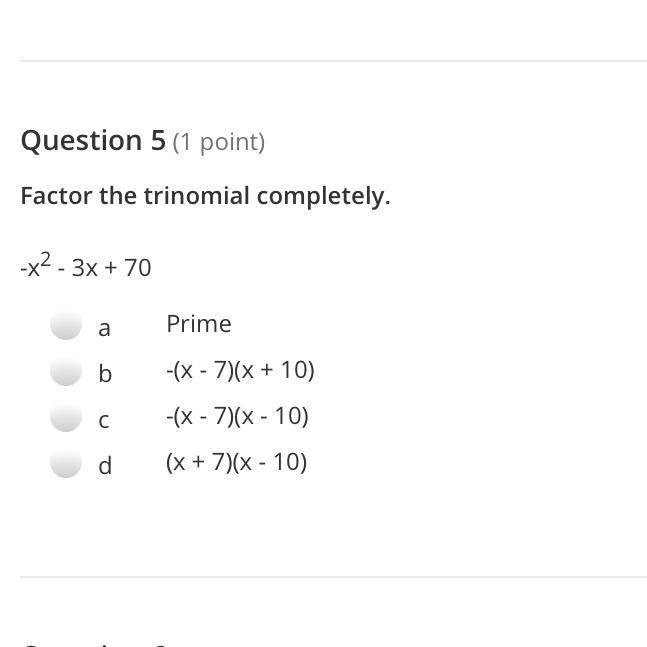647x647 pixels.
Task: Choose the answer text "-(x - 7)(x - 10)"
Action: coord(237,416)
